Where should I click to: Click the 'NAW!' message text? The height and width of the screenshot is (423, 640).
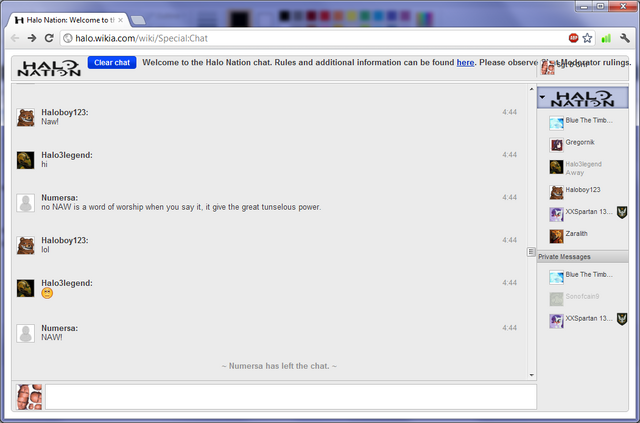(x=52, y=338)
